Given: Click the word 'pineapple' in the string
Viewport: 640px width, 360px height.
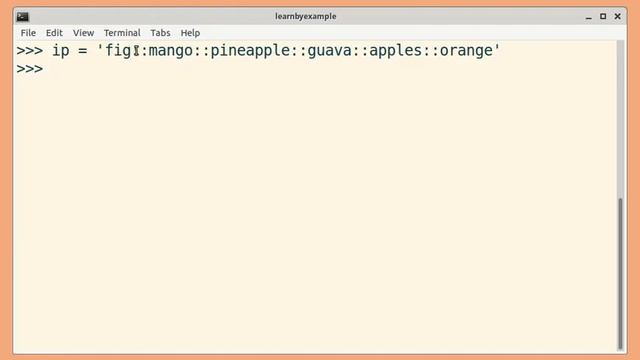Looking at the screenshot, I should [x=250, y=51].
